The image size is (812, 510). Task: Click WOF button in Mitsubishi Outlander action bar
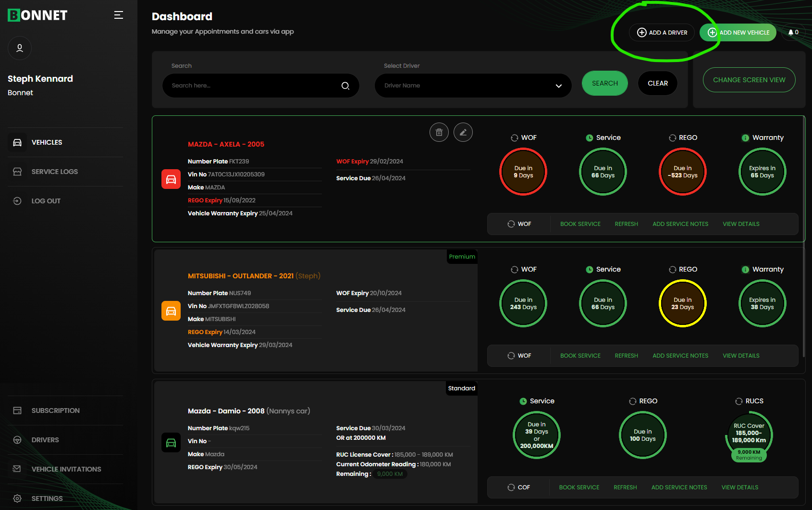519,356
